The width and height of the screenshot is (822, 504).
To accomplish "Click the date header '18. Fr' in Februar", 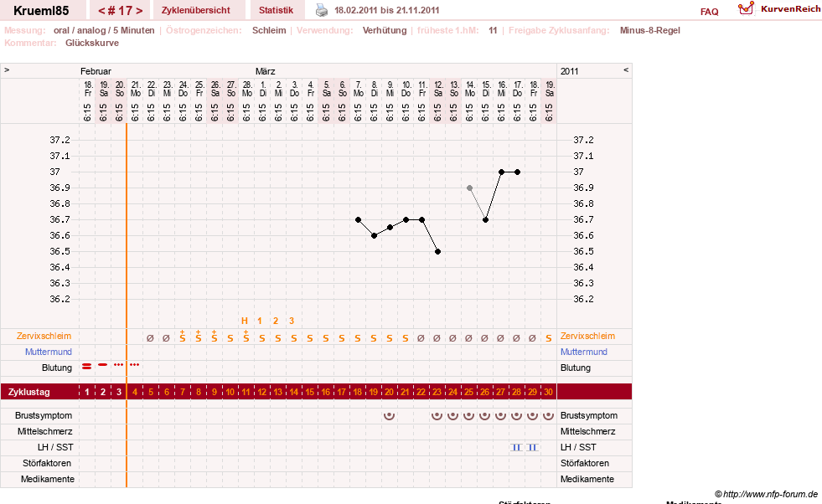I will point(87,89).
